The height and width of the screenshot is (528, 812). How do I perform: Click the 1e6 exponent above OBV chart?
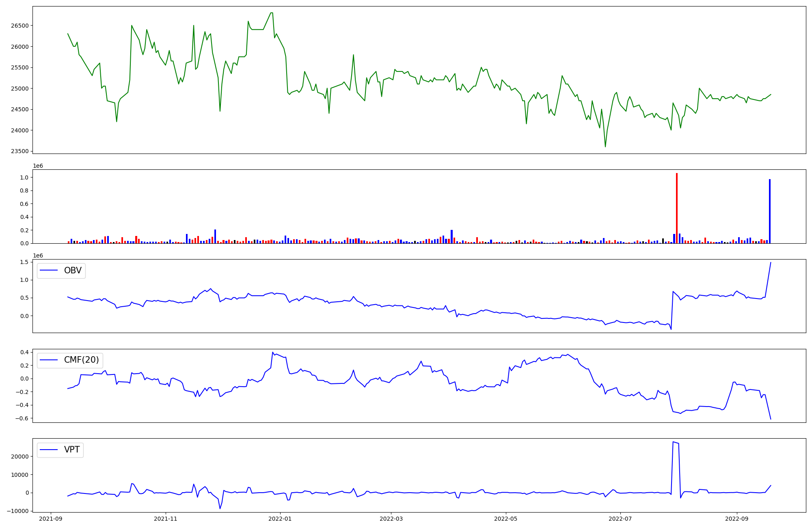click(x=38, y=255)
